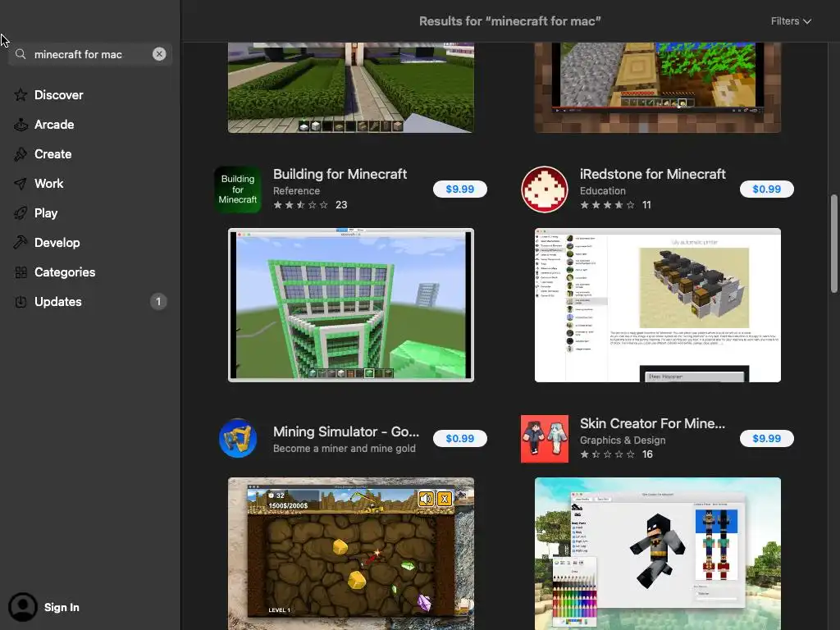This screenshot has height=630, width=840.
Task: Click the Updates download icon
Action: click(x=21, y=302)
